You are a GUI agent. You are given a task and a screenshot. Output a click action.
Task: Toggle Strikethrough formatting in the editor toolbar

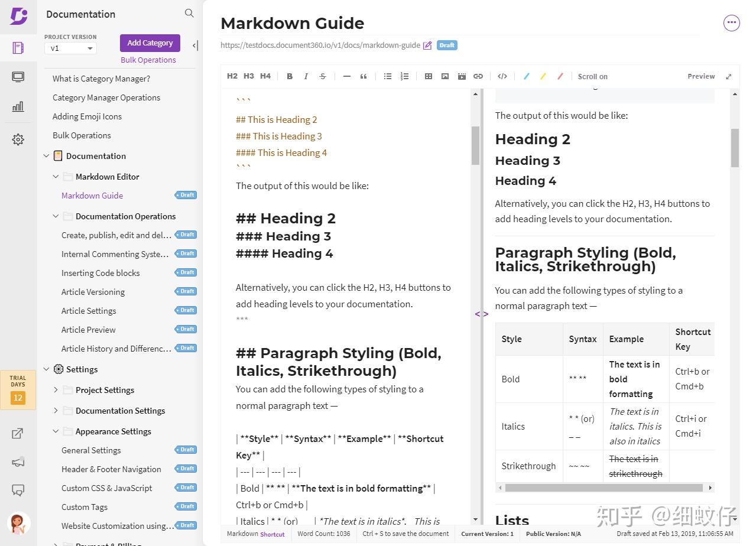coord(322,76)
